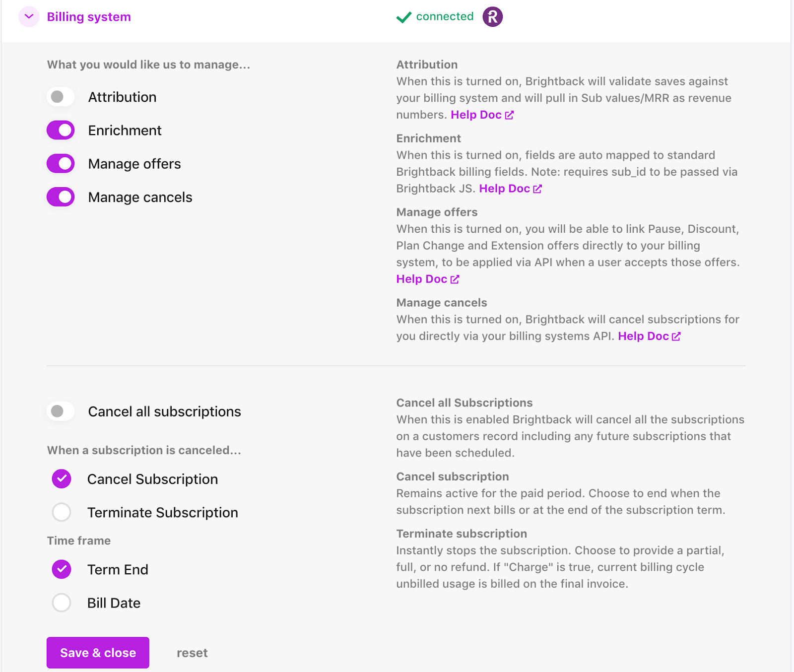Select the Cancel Subscription option
Screen dimensions: 794x672
coord(61,479)
